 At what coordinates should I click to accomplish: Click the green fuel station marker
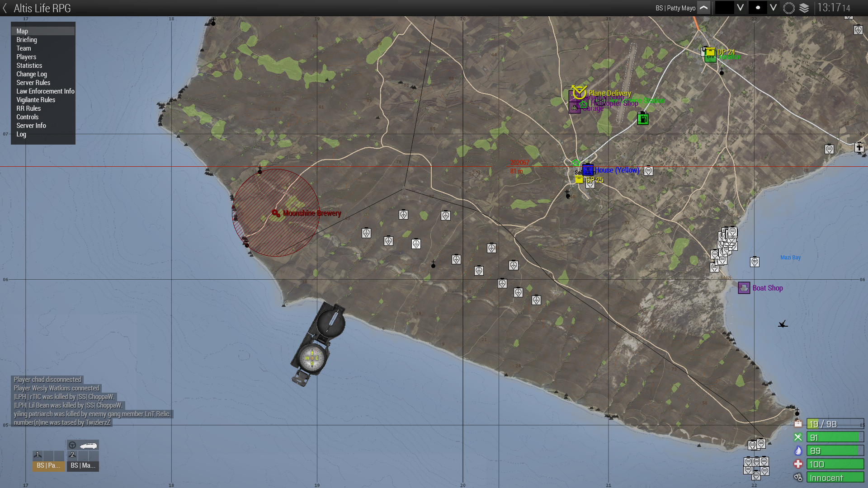tap(642, 119)
